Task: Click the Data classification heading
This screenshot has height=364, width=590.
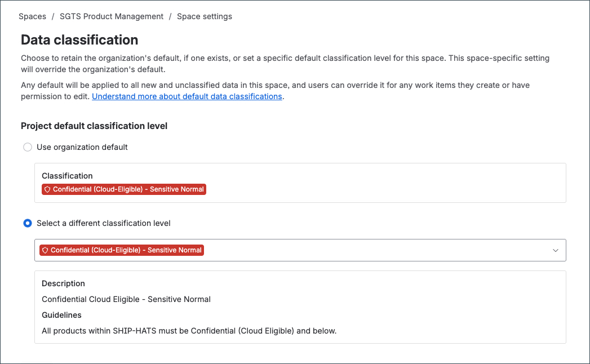Action: pos(79,40)
